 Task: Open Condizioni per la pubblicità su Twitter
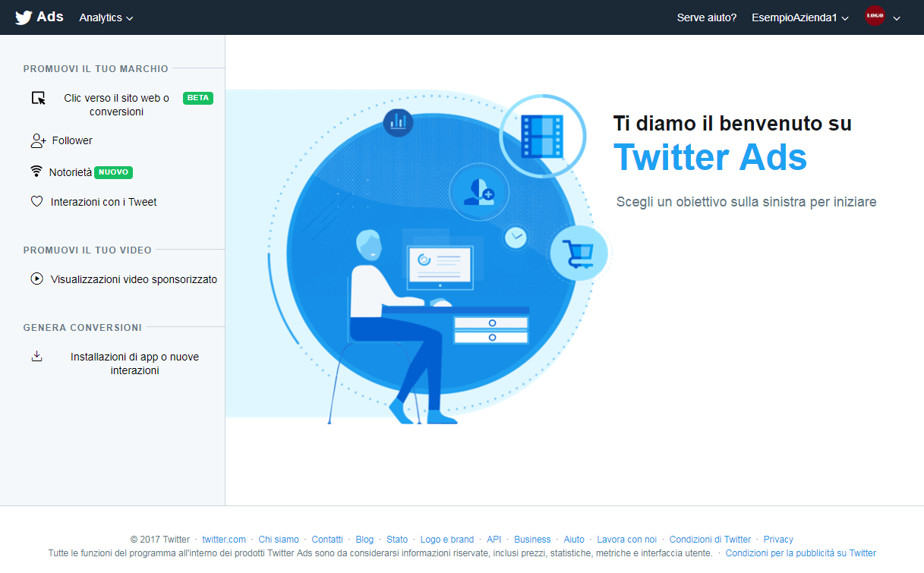801,553
